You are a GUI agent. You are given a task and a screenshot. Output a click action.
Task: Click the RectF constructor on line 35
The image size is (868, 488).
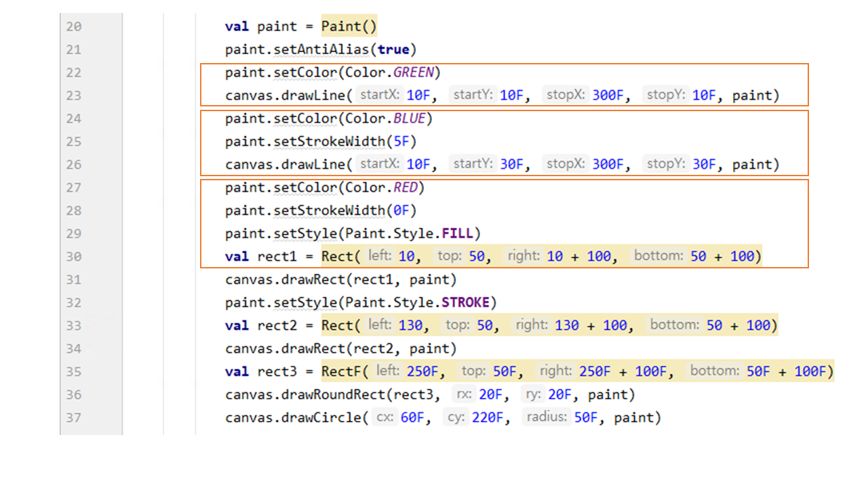click(342, 371)
